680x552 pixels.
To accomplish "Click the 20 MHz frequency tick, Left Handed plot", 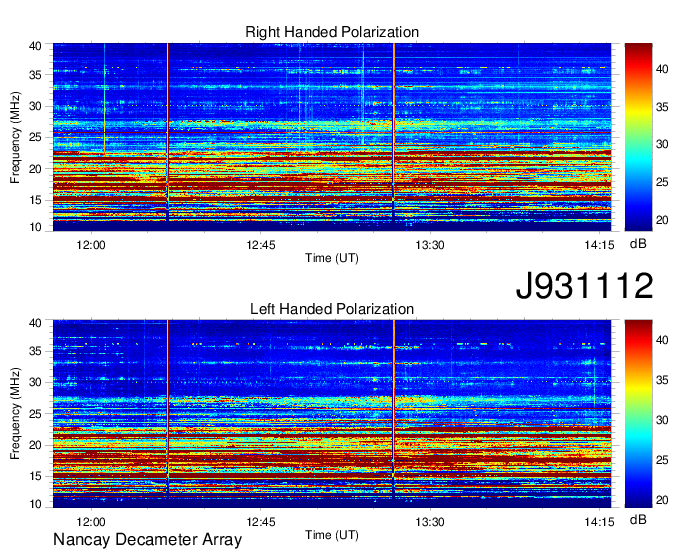I will tap(35, 445).
